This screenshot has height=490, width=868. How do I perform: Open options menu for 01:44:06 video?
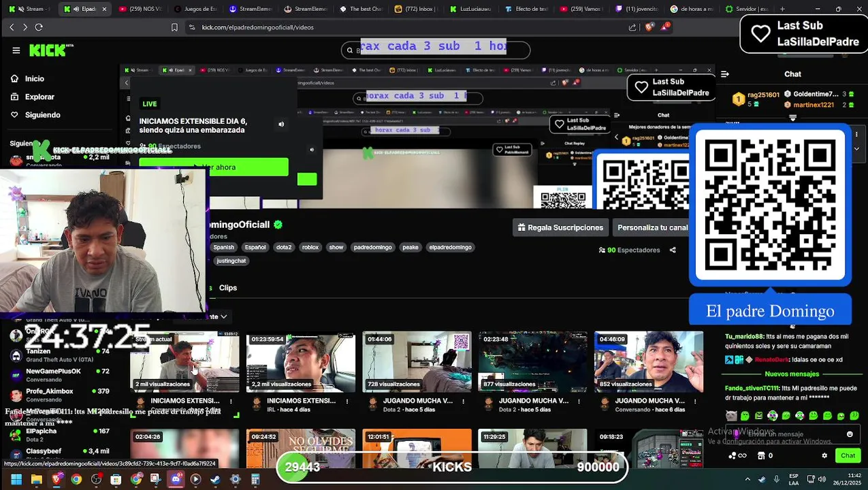(463, 401)
